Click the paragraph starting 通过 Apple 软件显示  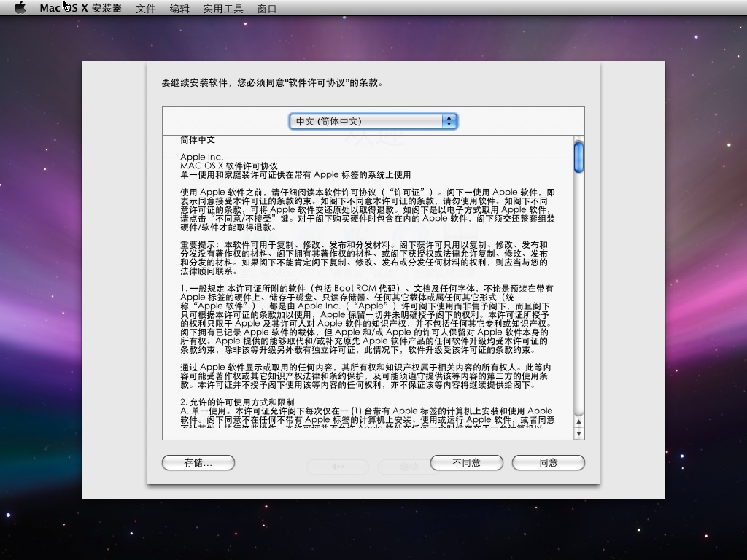click(365, 376)
